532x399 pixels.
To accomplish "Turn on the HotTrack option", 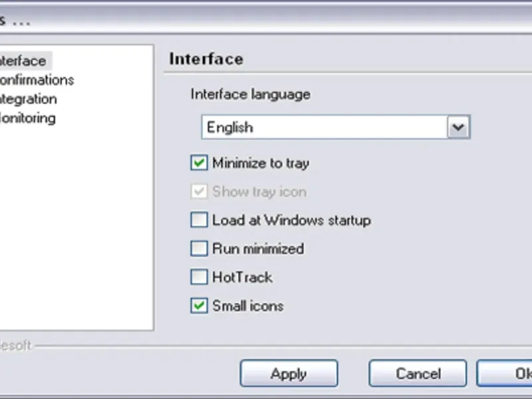I will 199,277.
